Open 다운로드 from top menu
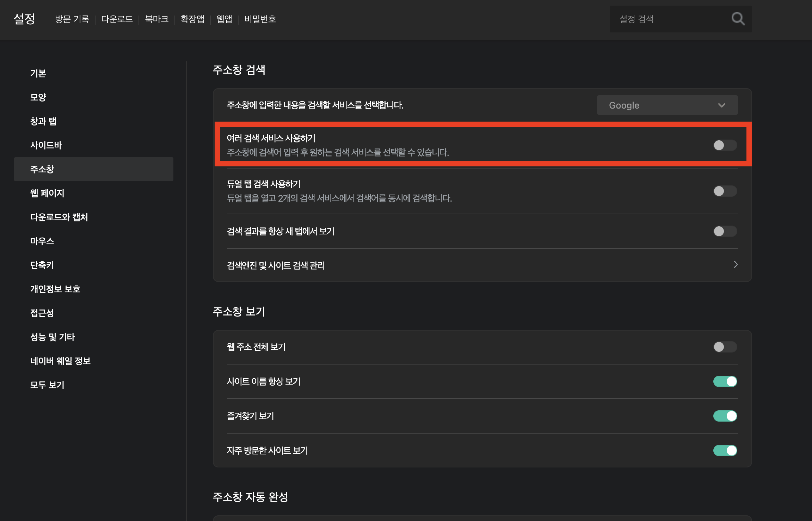This screenshot has width=812, height=521. 117,19
